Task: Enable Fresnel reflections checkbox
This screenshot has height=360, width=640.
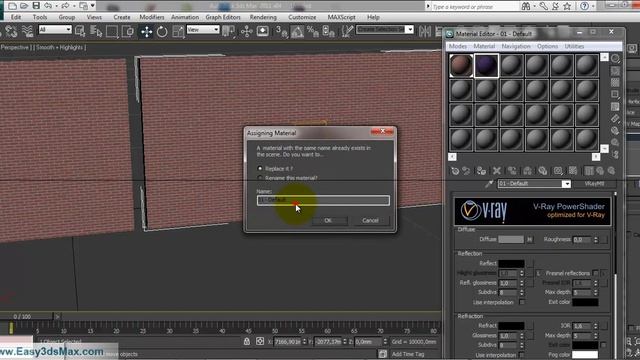Action: point(595,273)
